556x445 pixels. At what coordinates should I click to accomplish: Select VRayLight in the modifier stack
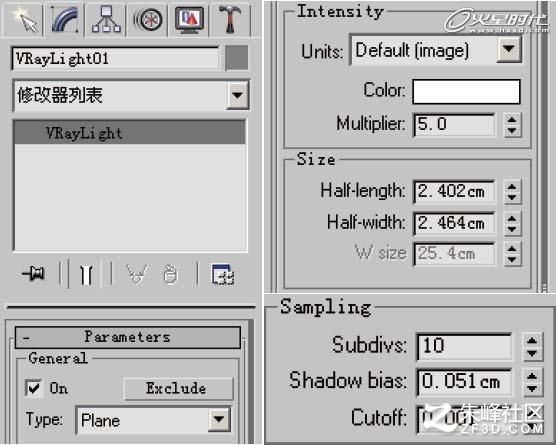(x=130, y=133)
